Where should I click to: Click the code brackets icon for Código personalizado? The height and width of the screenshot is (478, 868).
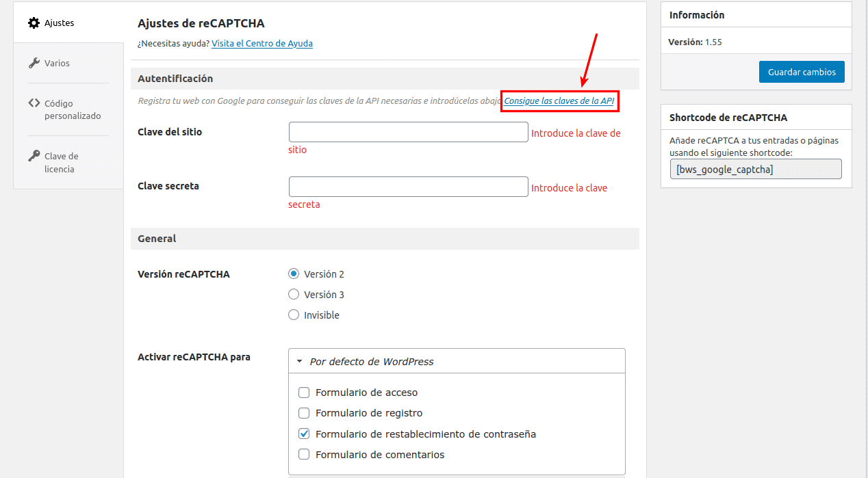coord(33,103)
